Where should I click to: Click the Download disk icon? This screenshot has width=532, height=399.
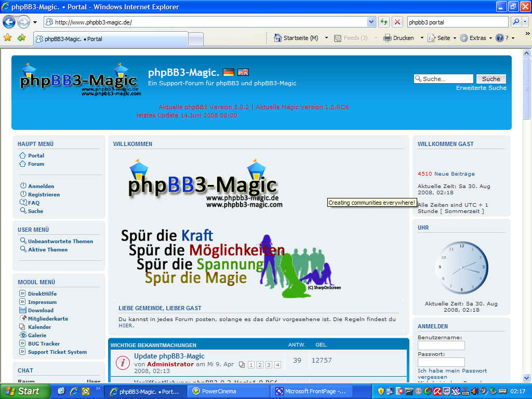point(23,310)
